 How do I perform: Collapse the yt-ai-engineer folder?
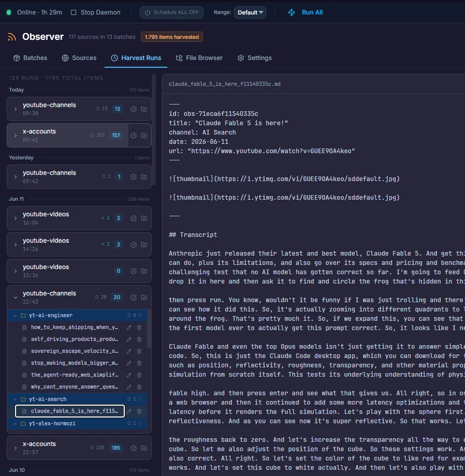click(x=15, y=316)
